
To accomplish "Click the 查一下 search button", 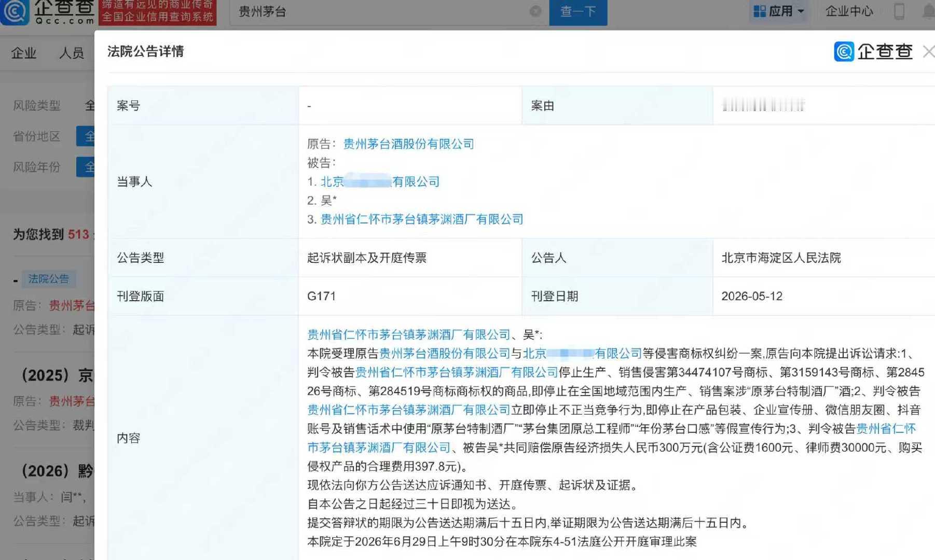I will click(578, 12).
